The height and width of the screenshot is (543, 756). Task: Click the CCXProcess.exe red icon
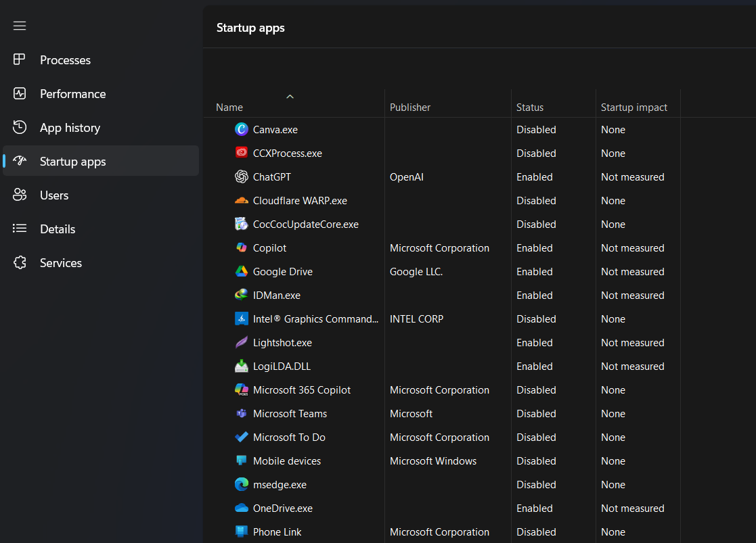tap(242, 153)
